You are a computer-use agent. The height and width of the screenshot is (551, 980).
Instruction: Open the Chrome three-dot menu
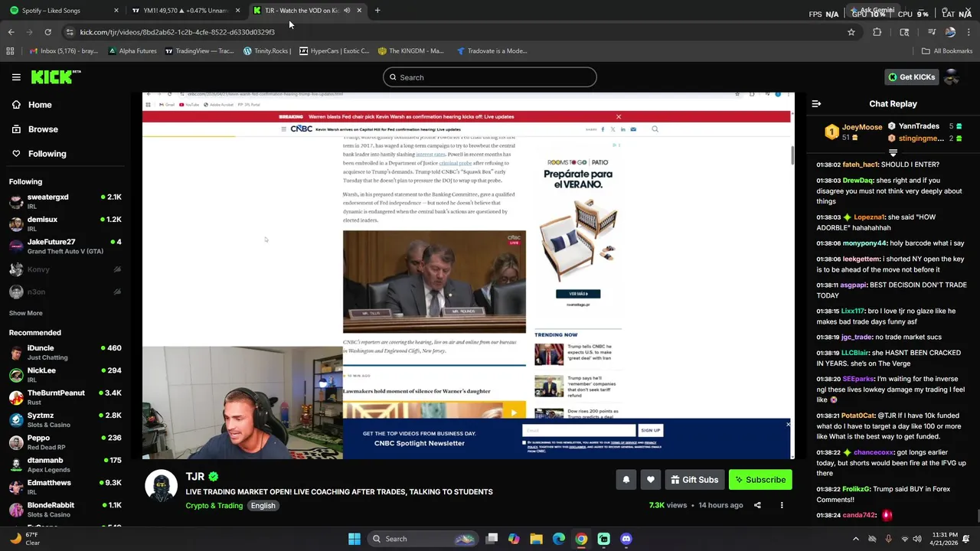(x=969, y=32)
